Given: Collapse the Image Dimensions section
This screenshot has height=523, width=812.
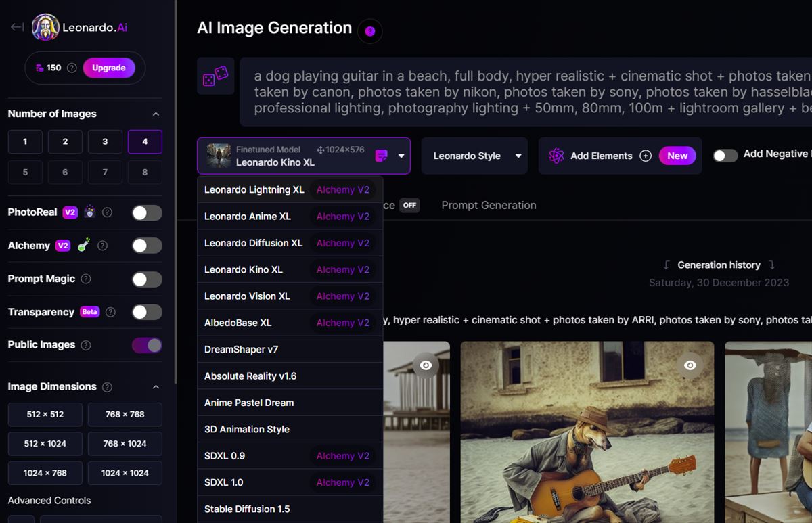Looking at the screenshot, I should [156, 387].
